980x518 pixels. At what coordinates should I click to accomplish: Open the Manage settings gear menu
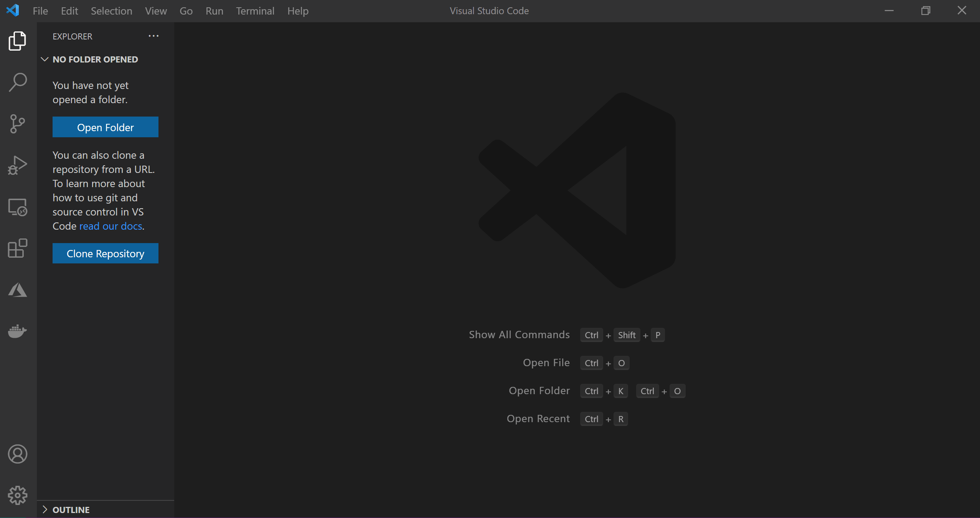point(17,495)
